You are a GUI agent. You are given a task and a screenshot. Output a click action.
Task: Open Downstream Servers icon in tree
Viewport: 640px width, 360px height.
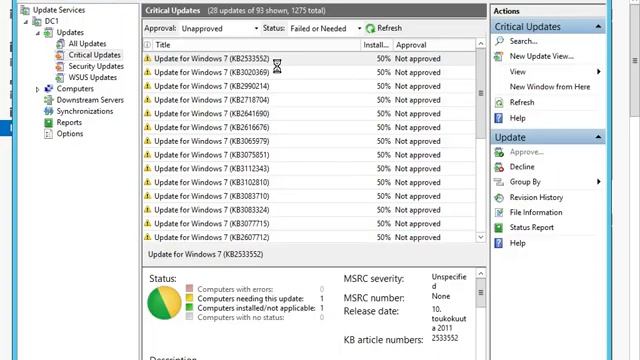click(x=49, y=100)
